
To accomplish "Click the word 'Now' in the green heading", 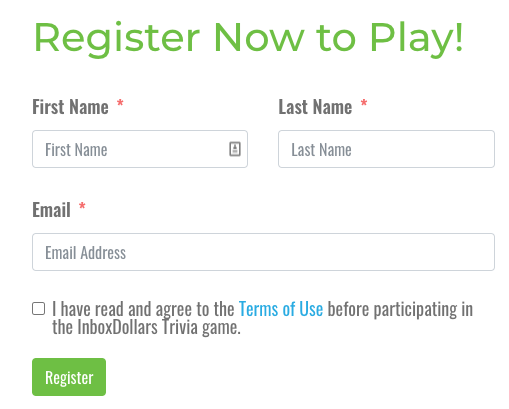I will 259,37.
